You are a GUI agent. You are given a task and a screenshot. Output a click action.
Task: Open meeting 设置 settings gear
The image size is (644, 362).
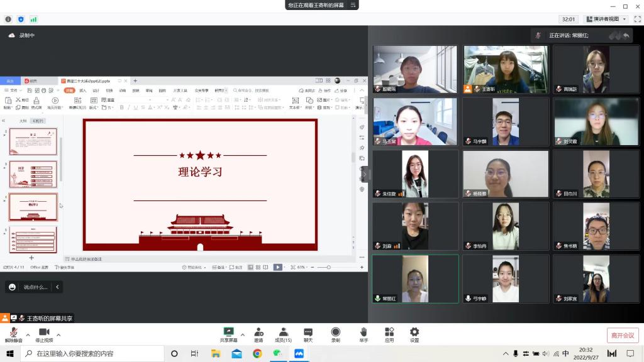coord(414,334)
